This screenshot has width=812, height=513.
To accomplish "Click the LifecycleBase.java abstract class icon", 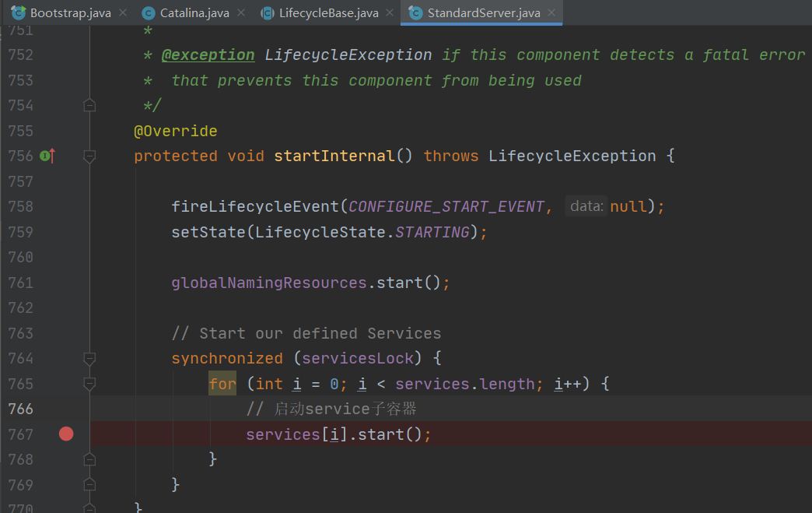I will click(x=268, y=13).
